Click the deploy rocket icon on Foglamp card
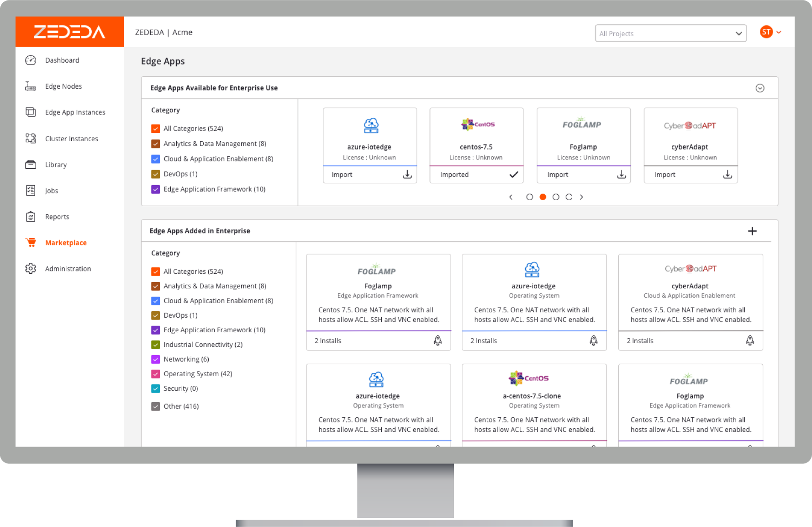 [438, 341]
